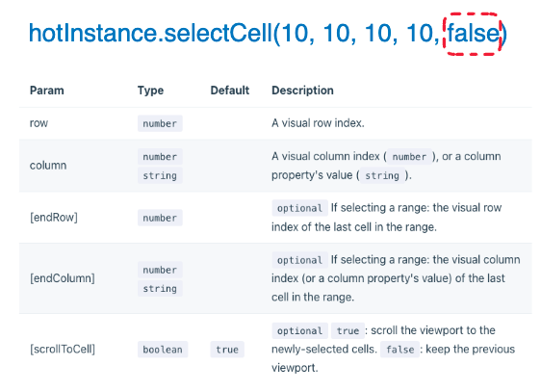The height and width of the screenshot is (392, 541).
Task: Click the string type badge for endColumn
Action: pyautogui.click(x=160, y=289)
